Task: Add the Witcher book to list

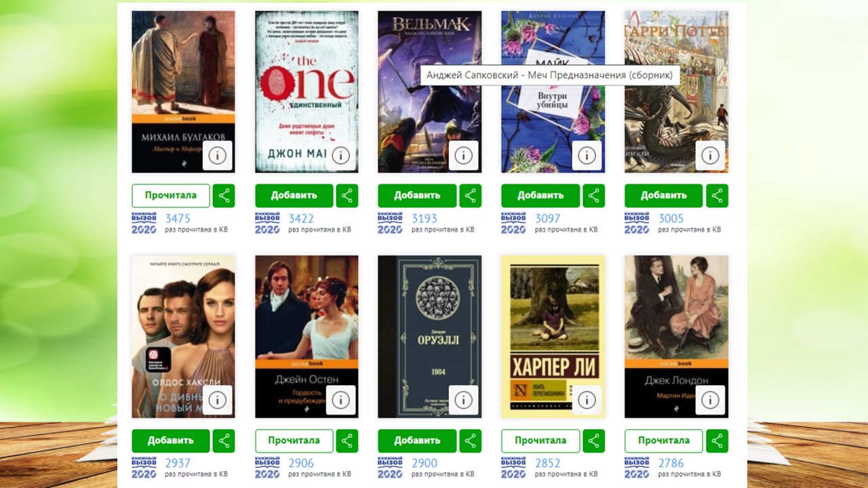Action: (417, 195)
